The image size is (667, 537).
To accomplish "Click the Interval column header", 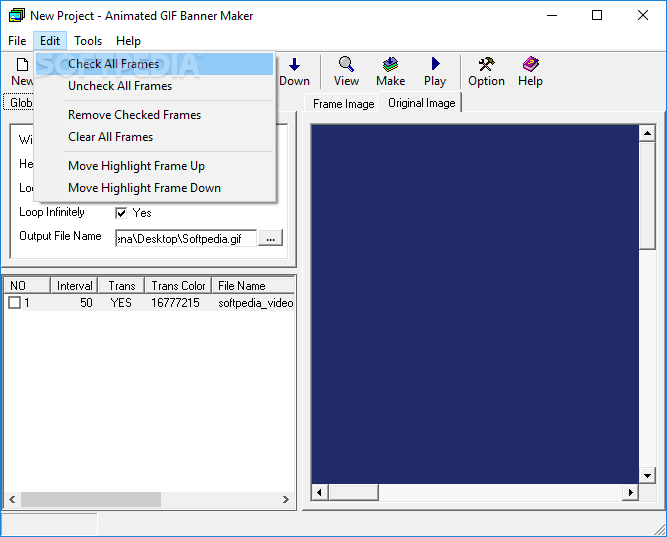I will (x=74, y=286).
